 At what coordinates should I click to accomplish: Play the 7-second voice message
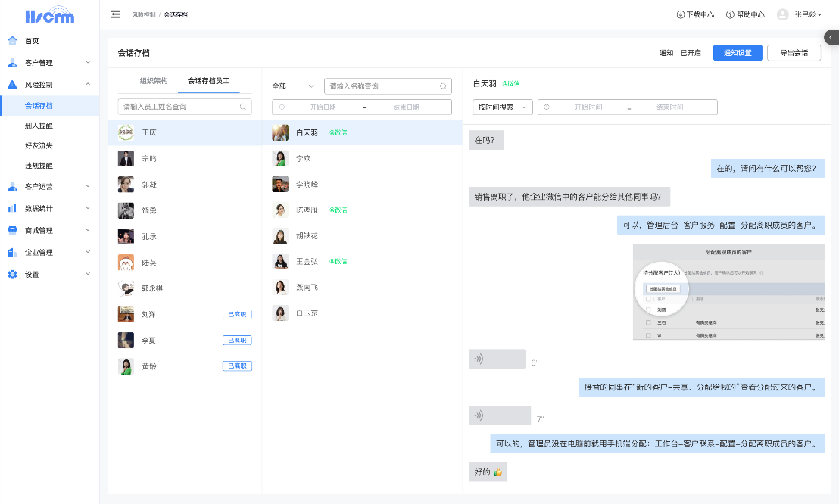(499, 415)
